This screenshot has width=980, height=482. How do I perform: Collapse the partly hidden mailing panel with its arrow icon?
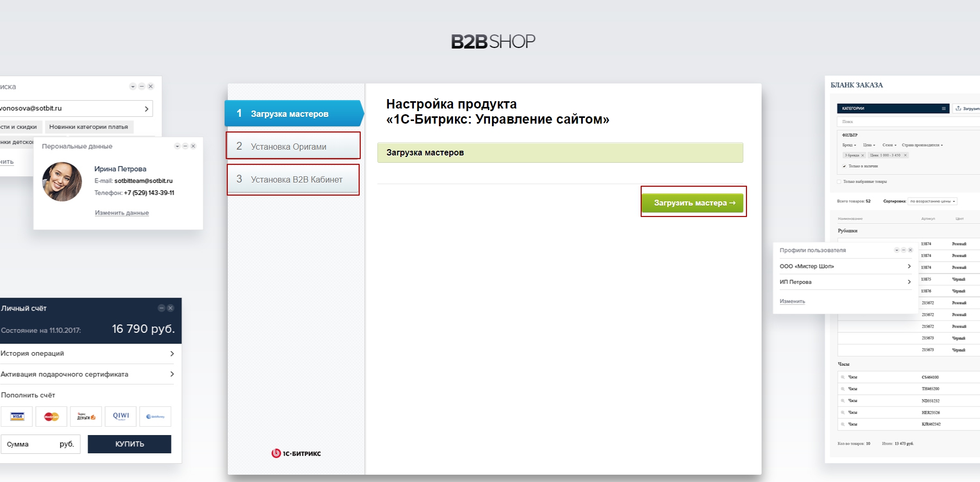coord(133,87)
